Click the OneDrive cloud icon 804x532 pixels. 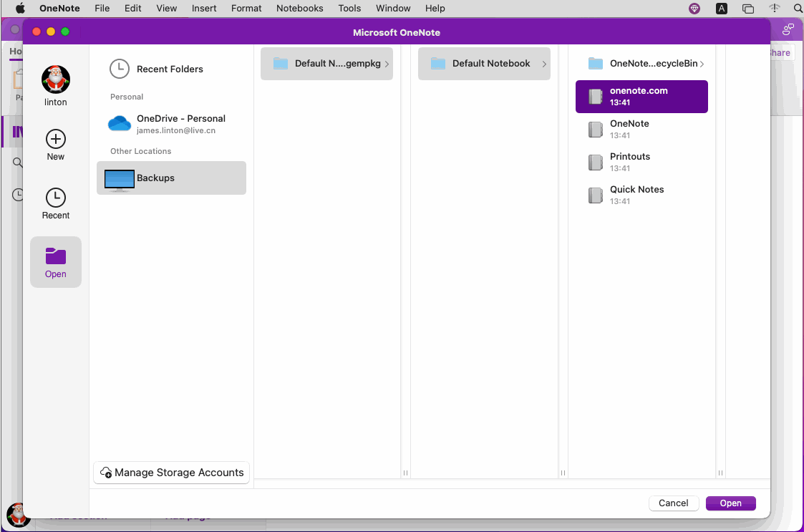120,124
